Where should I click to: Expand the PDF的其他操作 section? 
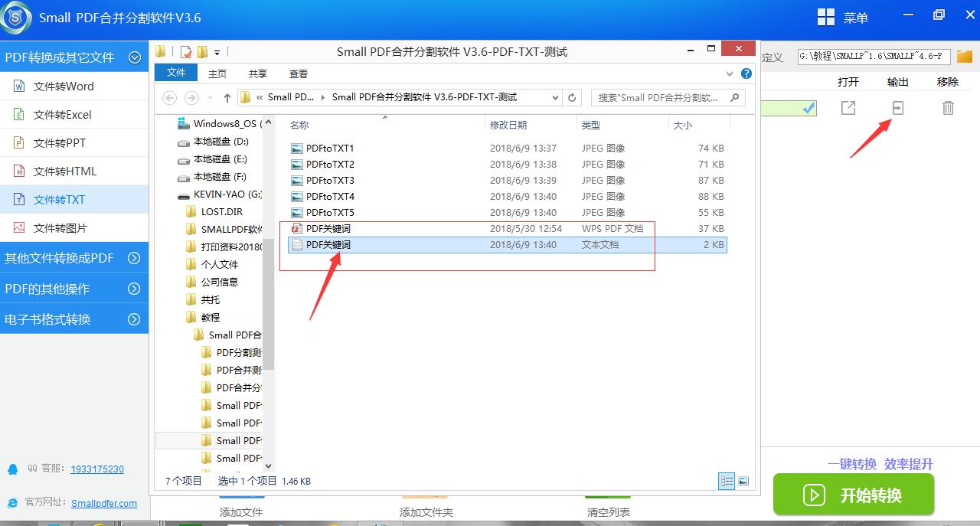click(x=134, y=289)
